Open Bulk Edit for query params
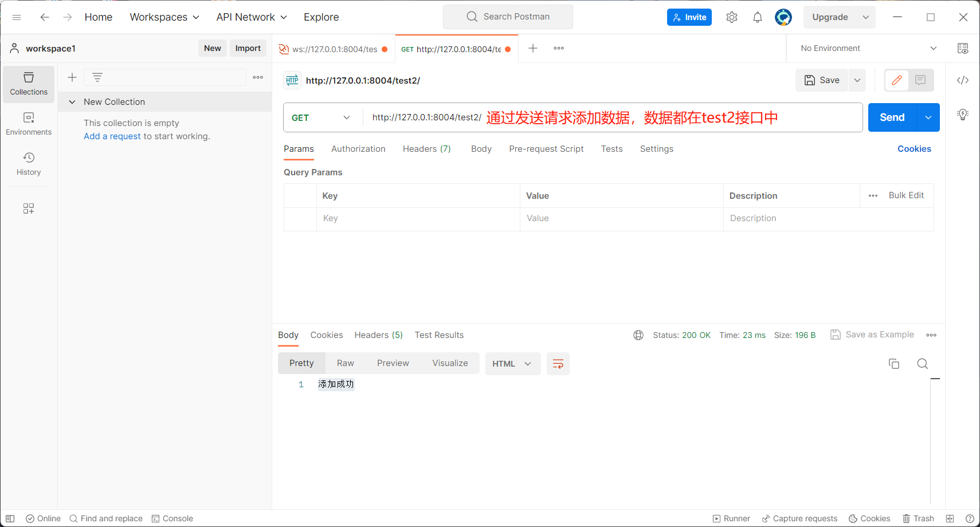The image size is (980, 527). click(906, 195)
